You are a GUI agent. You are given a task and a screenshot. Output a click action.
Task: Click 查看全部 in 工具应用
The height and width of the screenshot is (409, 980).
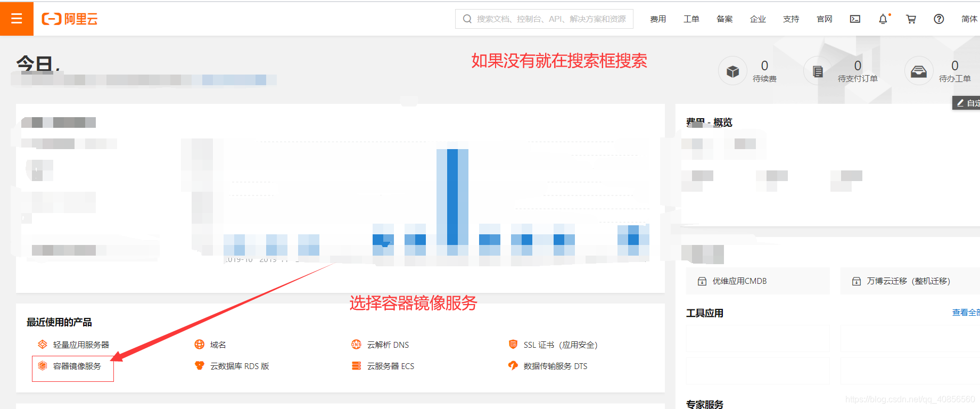click(966, 313)
